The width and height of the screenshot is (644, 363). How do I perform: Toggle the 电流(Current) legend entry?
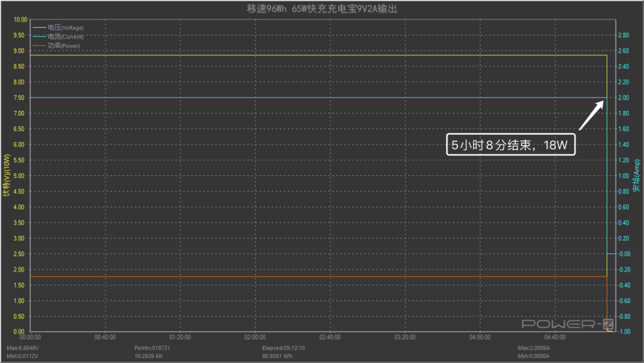click(59, 37)
